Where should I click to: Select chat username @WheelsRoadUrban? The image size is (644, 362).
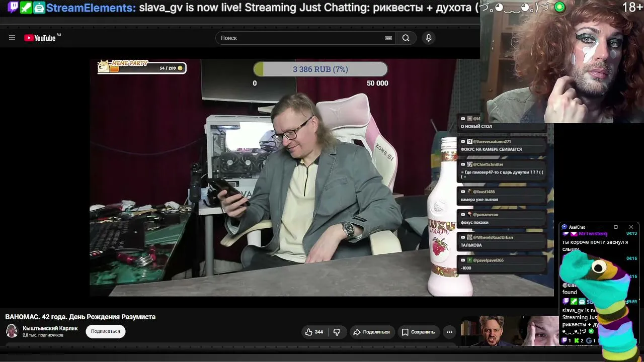point(493,237)
